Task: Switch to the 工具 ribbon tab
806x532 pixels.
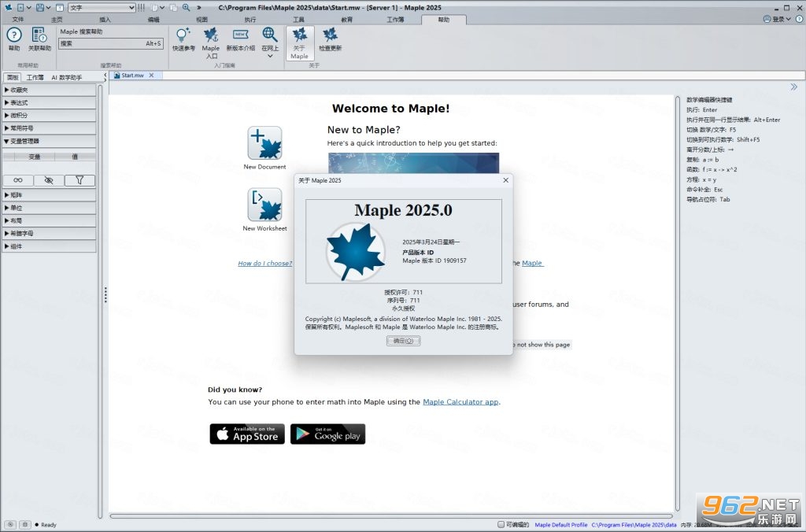Action: (x=298, y=20)
